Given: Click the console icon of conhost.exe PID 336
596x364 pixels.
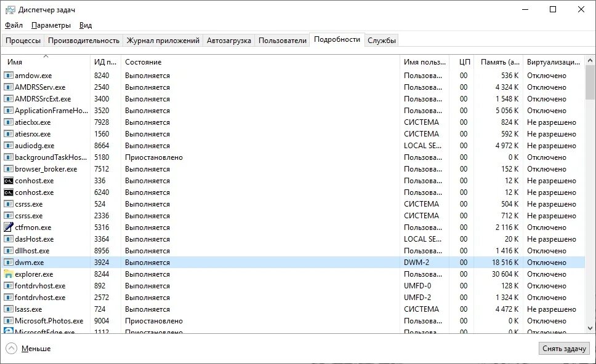Looking at the screenshot, I should coord(9,181).
